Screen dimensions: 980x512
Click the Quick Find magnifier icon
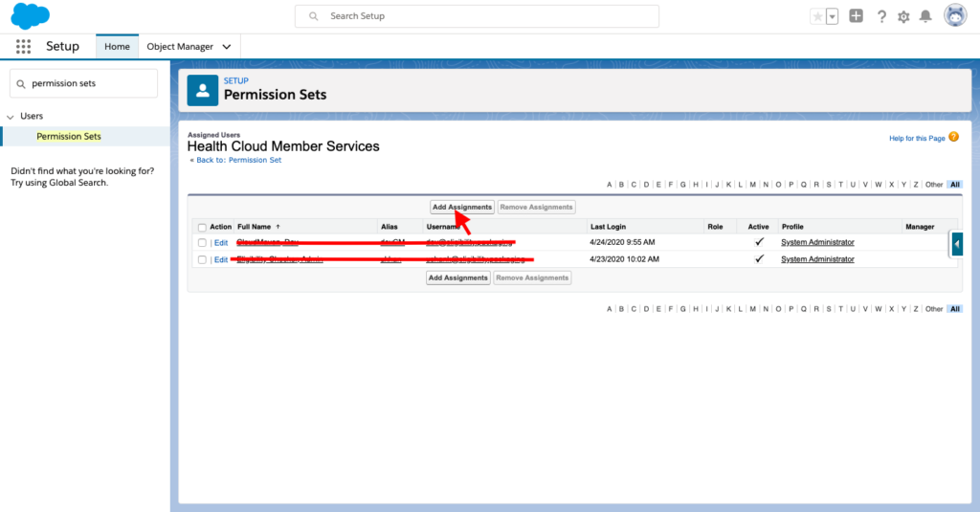(x=21, y=84)
